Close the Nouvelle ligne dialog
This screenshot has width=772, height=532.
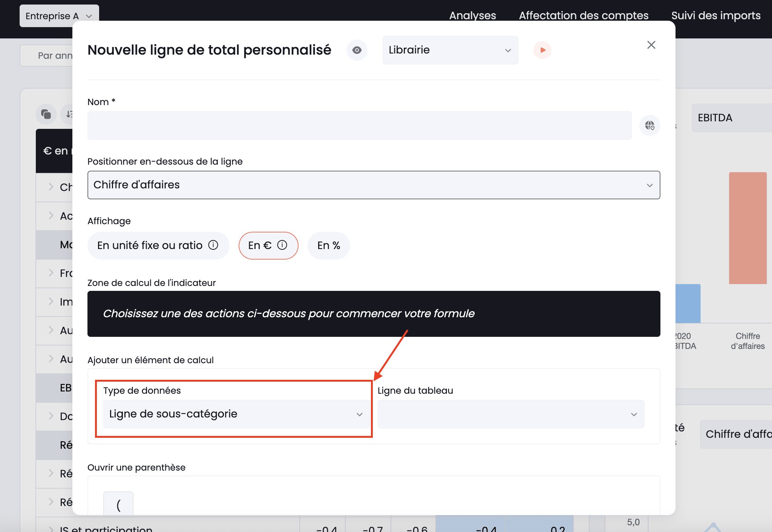point(651,45)
